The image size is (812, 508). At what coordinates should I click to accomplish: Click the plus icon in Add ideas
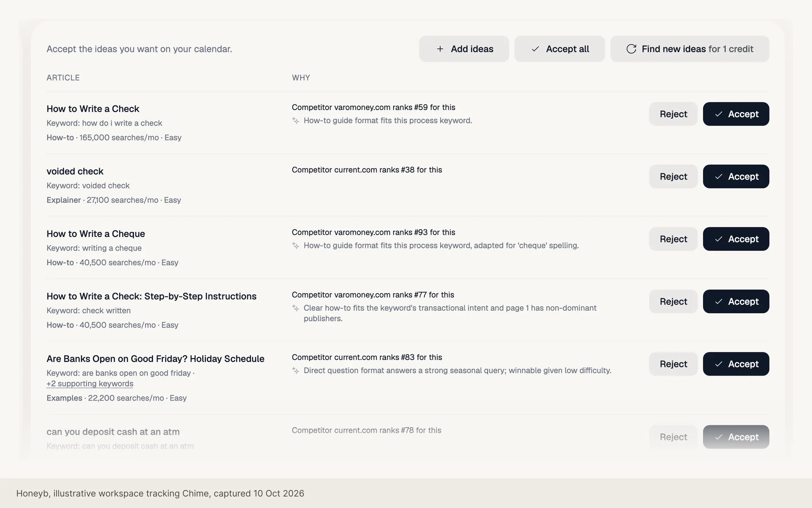(x=440, y=49)
